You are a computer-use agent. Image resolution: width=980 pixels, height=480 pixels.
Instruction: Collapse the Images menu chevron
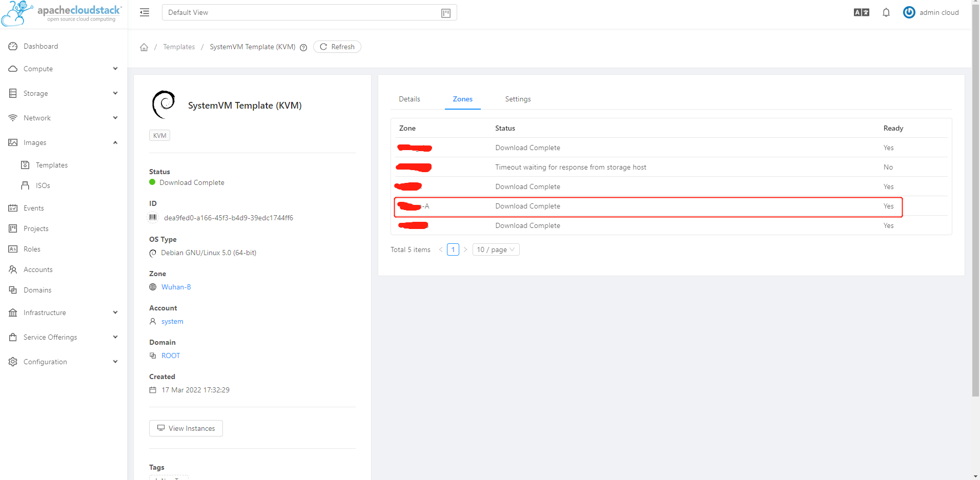coord(115,142)
